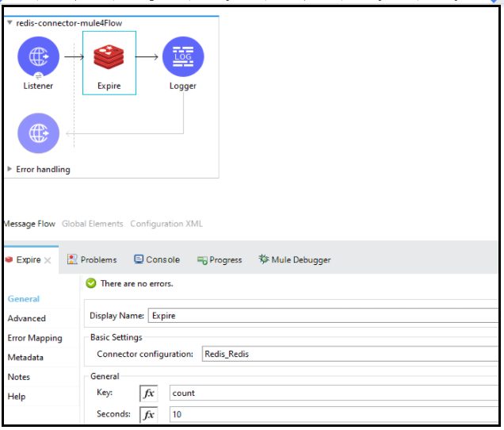Screen dimensions: 504x430
Task: Expand the Error handling section
Action: click(x=10, y=169)
